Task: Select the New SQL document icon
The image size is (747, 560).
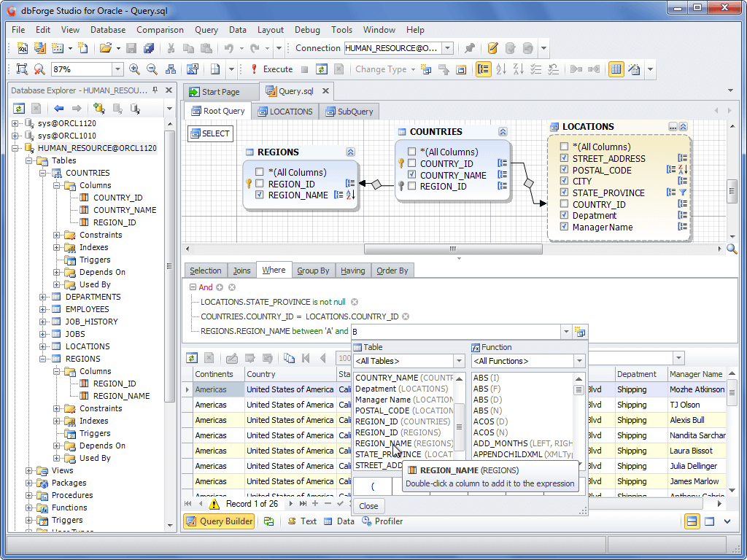Action: [22, 48]
